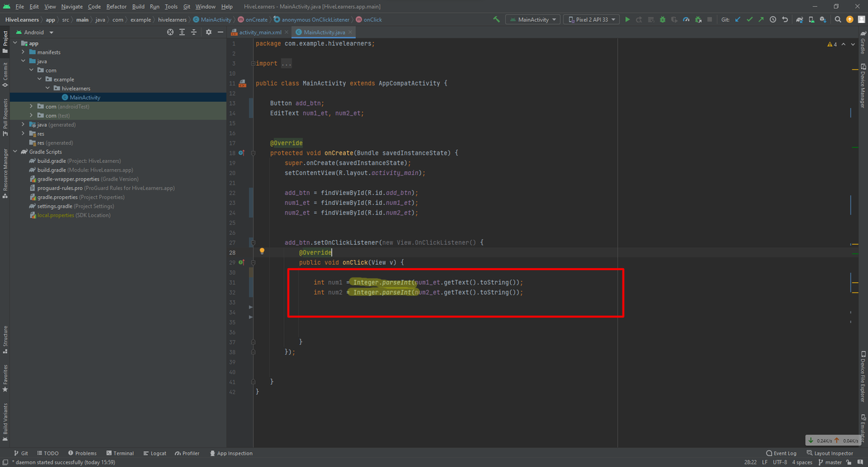Click the warnings count indicator in editor
868x467 pixels.
click(833, 44)
